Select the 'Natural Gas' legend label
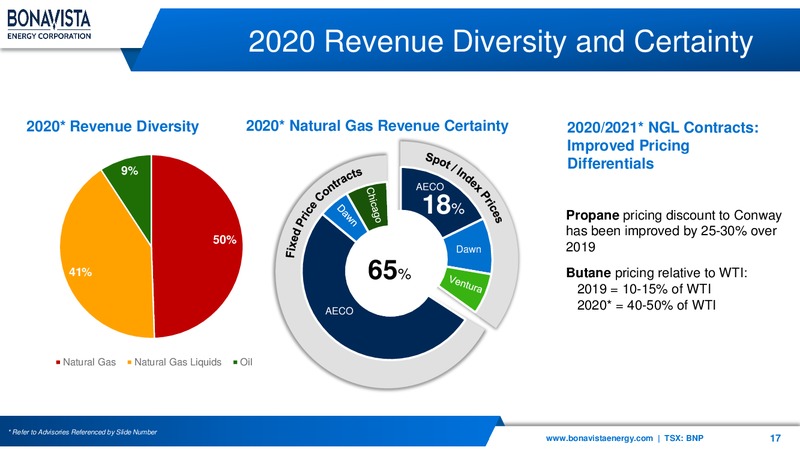The height and width of the screenshot is (450, 800). coord(89,362)
